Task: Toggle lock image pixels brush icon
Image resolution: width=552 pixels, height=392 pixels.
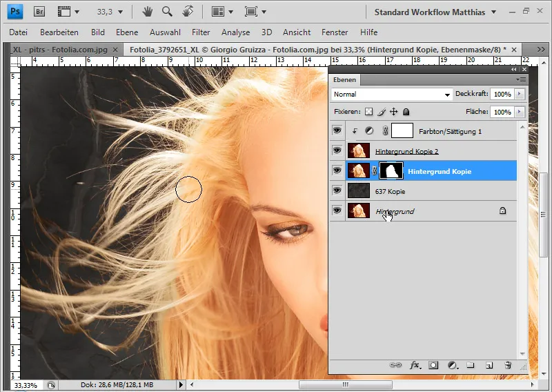Action: pyautogui.click(x=382, y=112)
